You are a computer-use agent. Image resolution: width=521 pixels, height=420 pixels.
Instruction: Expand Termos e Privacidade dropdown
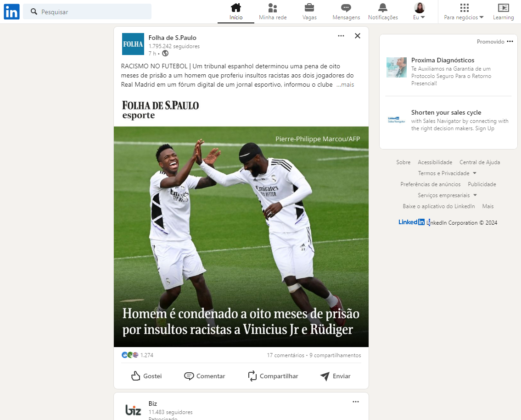[x=447, y=173]
